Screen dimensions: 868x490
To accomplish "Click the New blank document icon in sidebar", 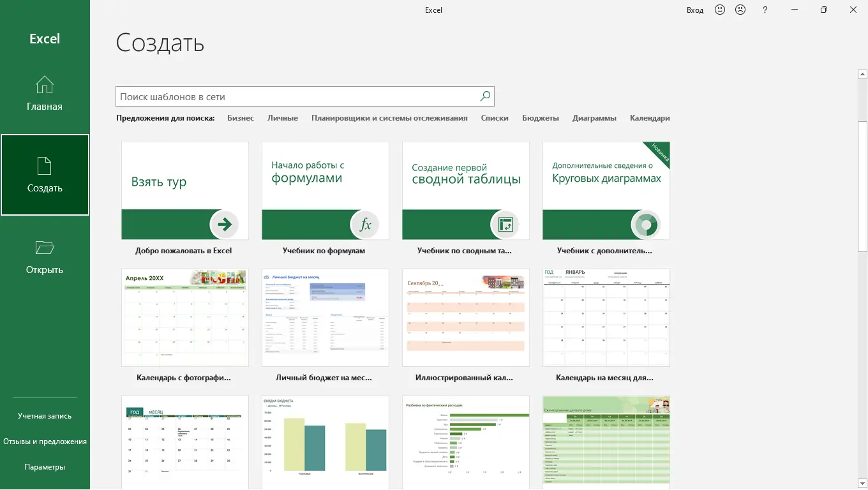I will (45, 166).
